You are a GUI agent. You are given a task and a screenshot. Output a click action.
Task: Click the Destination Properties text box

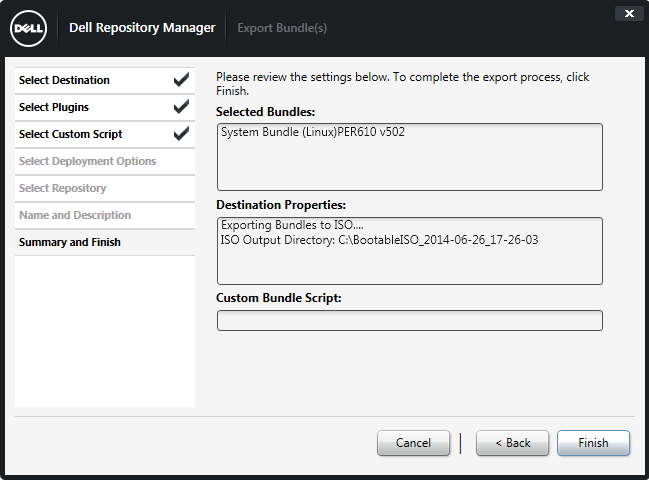(x=409, y=267)
